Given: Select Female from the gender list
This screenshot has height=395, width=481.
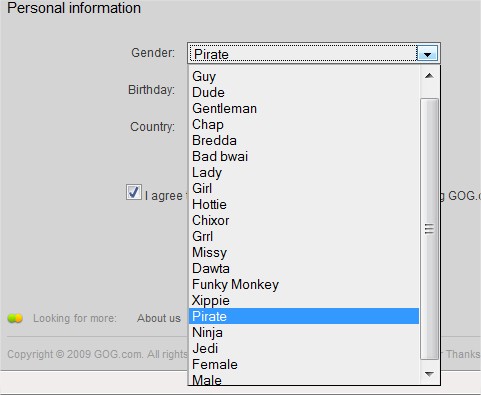Looking at the screenshot, I should pyautogui.click(x=304, y=364).
